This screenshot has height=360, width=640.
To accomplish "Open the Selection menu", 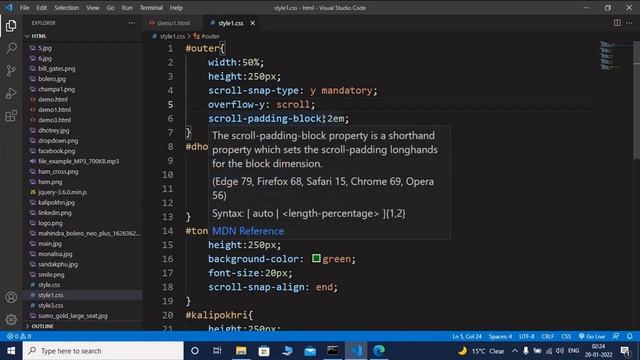I will (x=66, y=8).
